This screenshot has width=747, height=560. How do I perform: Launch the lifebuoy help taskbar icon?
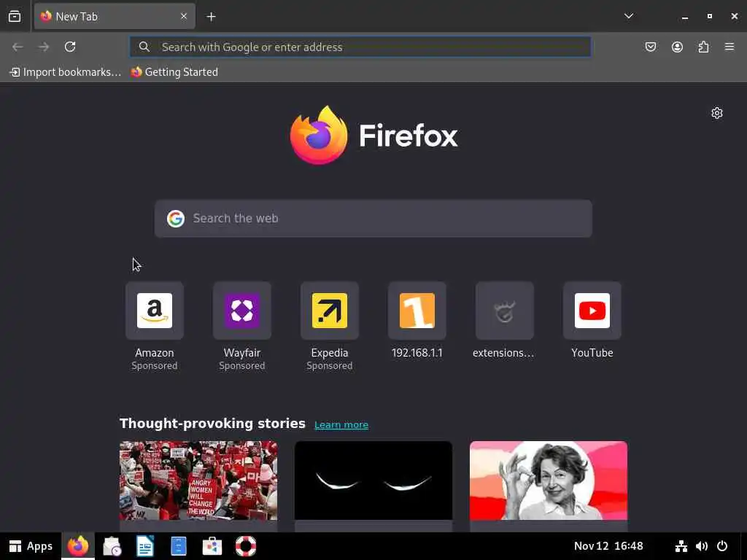[246, 546]
